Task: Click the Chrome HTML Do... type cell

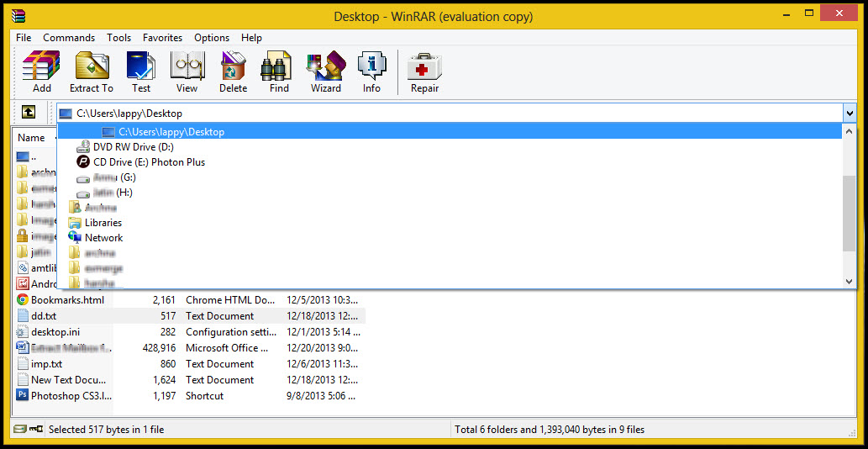Action: [230, 299]
